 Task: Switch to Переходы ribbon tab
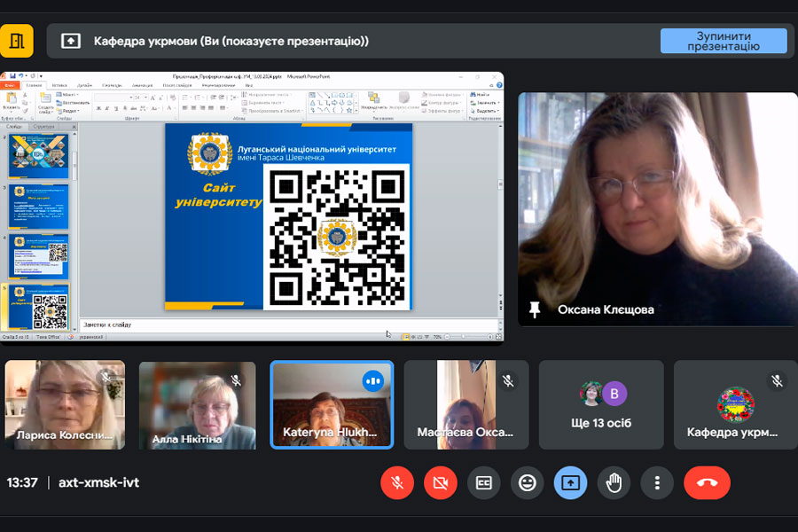click(112, 85)
